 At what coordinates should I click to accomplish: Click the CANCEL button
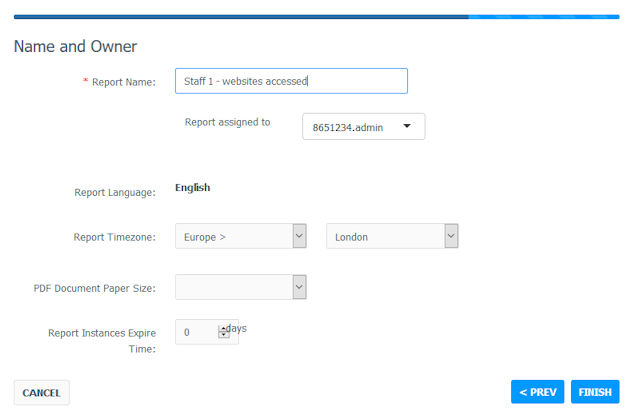coord(41,392)
